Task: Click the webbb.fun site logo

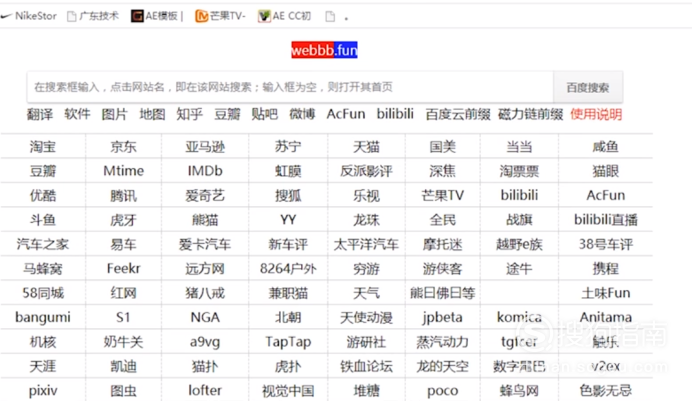Action: point(324,50)
